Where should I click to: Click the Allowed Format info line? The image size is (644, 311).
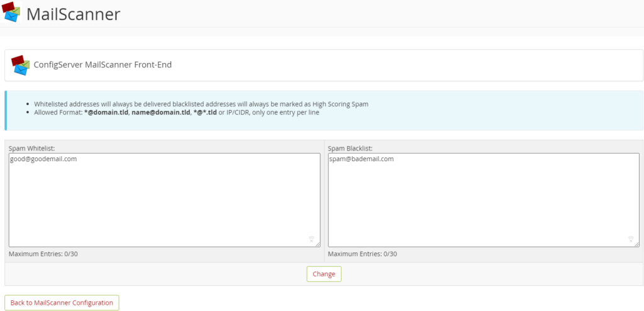click(177, 112)
